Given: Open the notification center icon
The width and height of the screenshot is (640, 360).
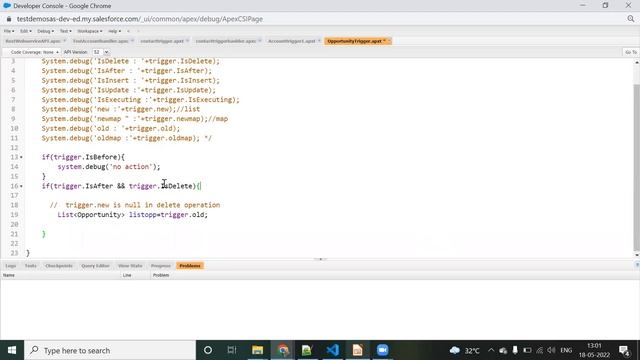Looking at the screenshot, I should pos(624,350).
